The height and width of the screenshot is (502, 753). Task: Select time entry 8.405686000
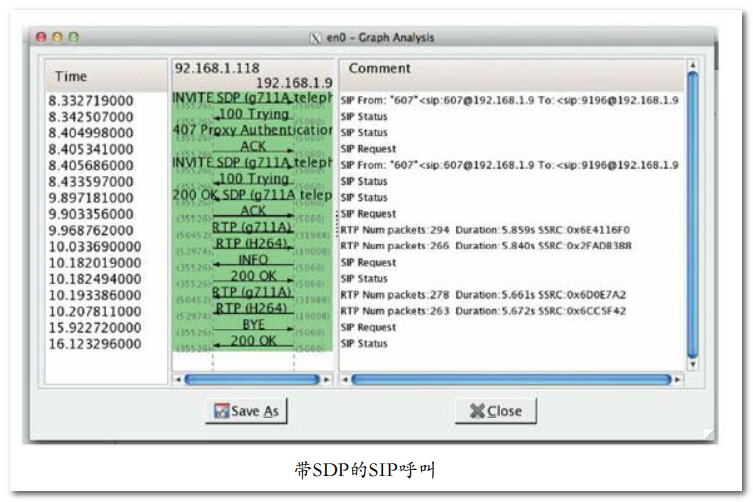tap(91, 166)
